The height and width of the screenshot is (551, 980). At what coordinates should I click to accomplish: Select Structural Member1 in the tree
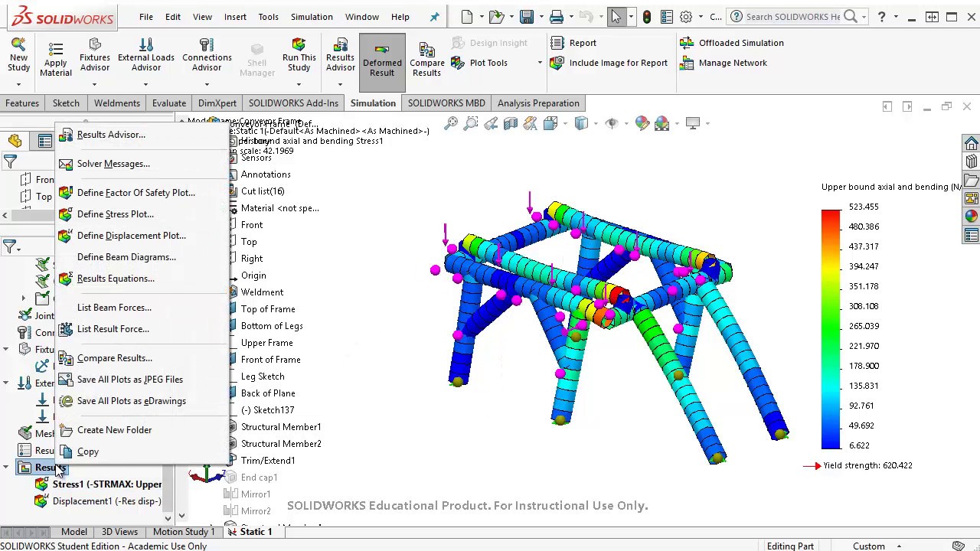[281, 427]
